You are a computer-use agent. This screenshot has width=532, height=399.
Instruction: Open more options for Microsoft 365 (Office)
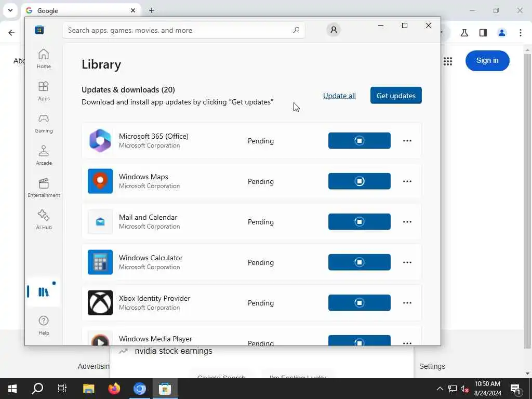[407, 141]
